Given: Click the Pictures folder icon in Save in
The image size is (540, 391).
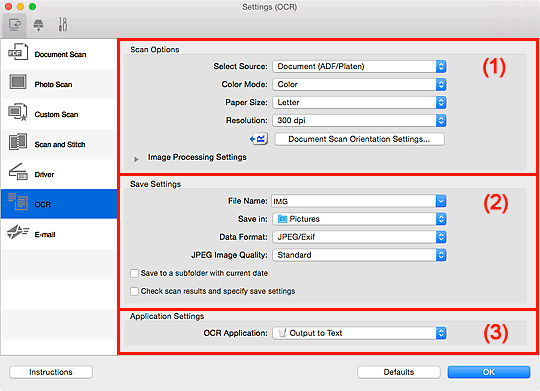Looking at the screenshot, I should [282, 219].
